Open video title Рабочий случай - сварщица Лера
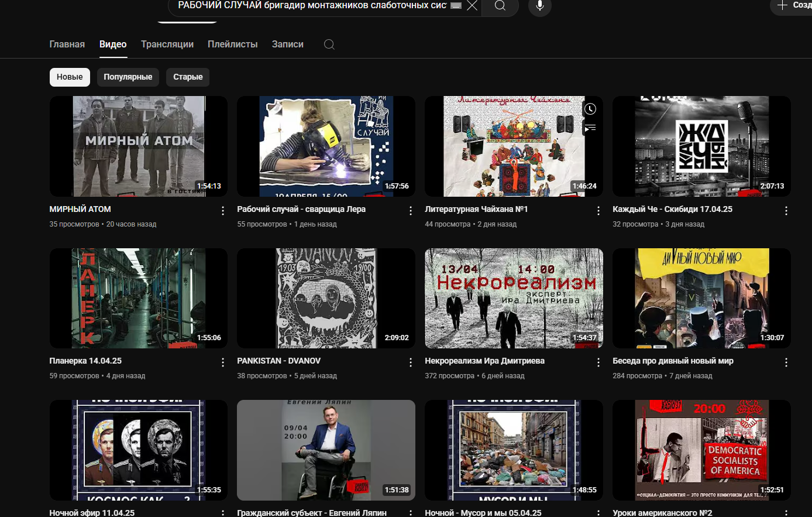The height and width of the screenshot is (517, 812). coord(301,209)
